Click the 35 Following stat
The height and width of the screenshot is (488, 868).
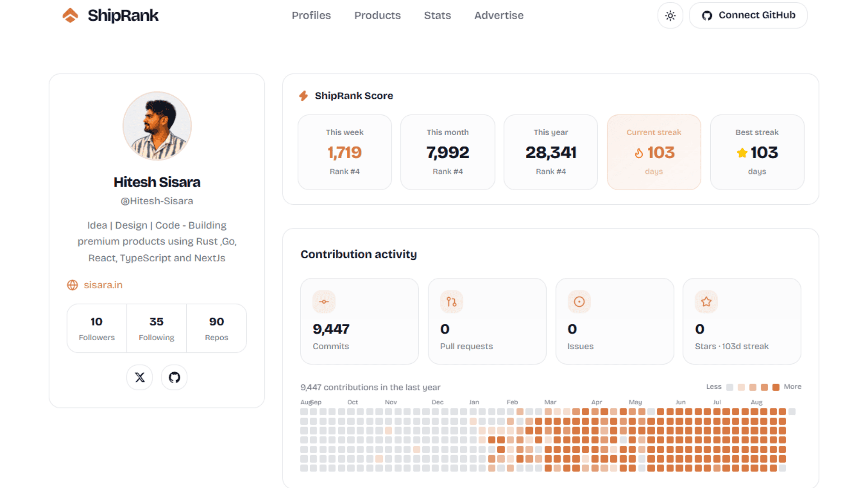click(156, 328)
